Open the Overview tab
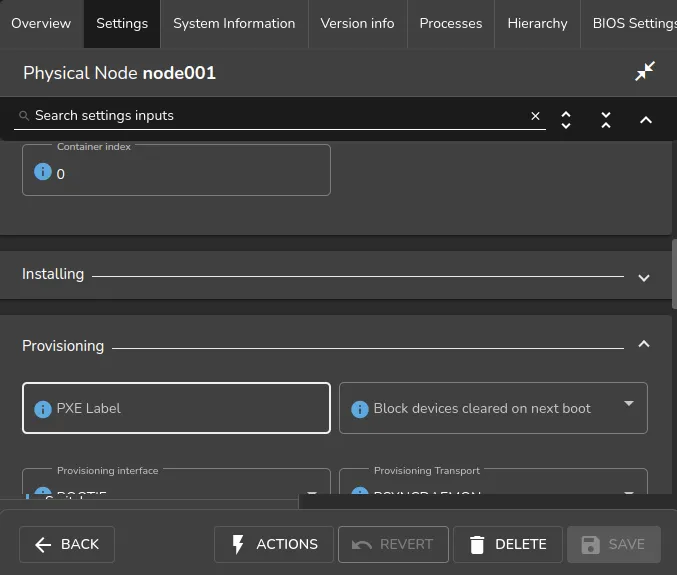677x575 pixels. tap(41, 24)
